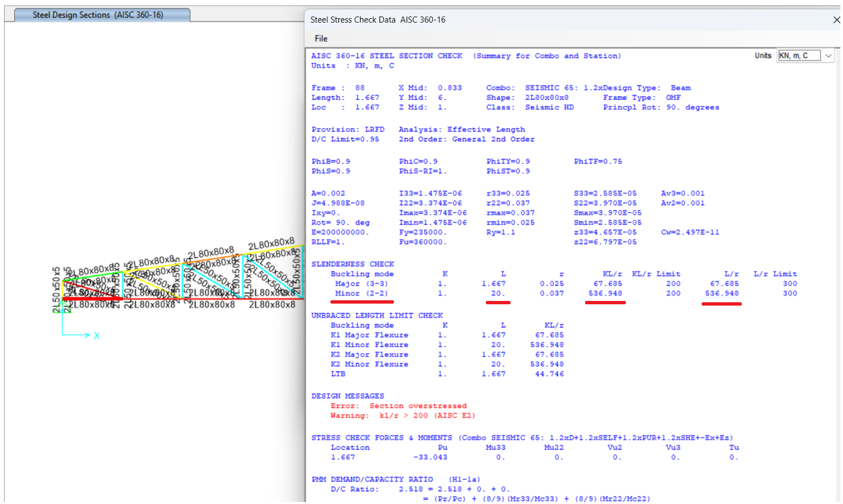Click the 'Provision: LRFD' text
Image resolution: width=843 pixels, height=504 pixels.
click(348, 130)
